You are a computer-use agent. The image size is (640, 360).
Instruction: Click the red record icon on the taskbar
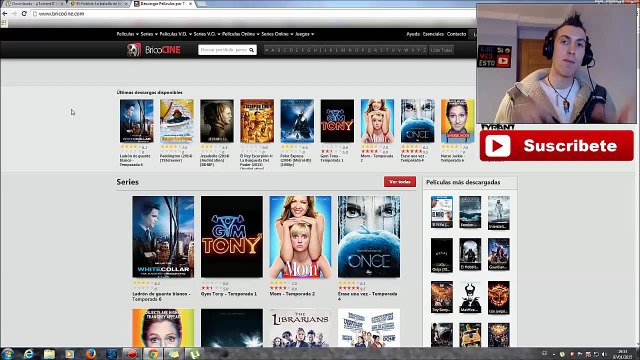click(132, 353)
